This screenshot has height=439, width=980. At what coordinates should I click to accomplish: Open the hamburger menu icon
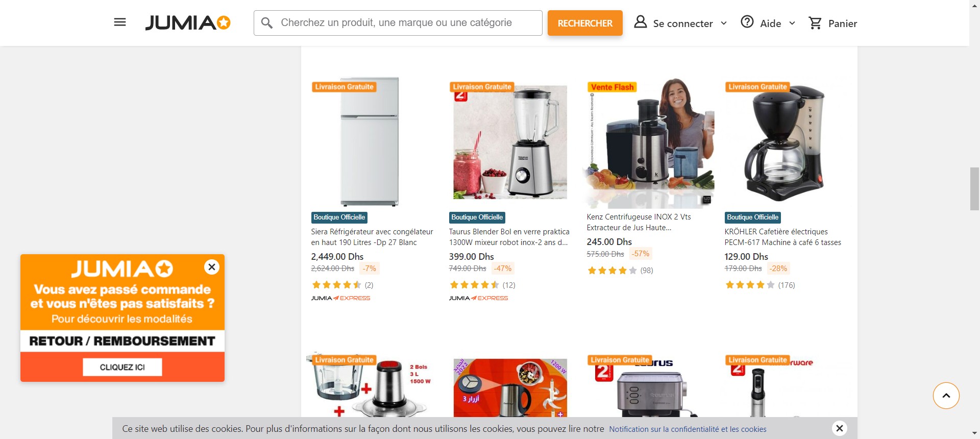click(x=120, y=22)
